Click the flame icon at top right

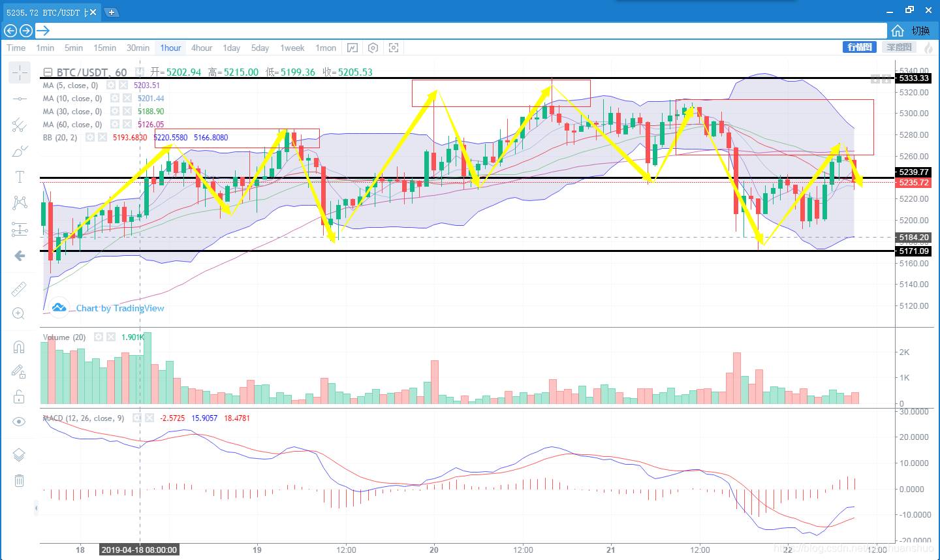coord(929,48)
